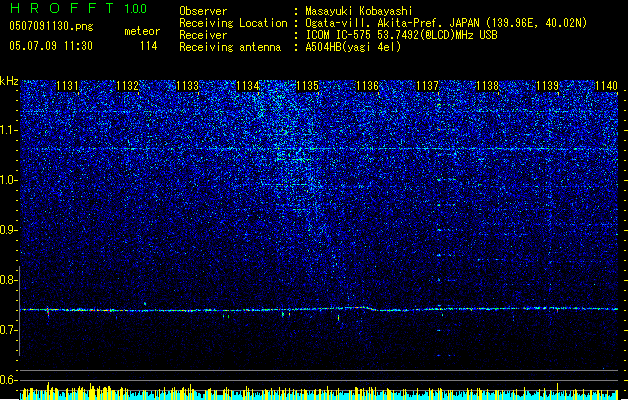Click the 'Observer' field label
This screenshot has width=629, height=400.
point(203,11)
